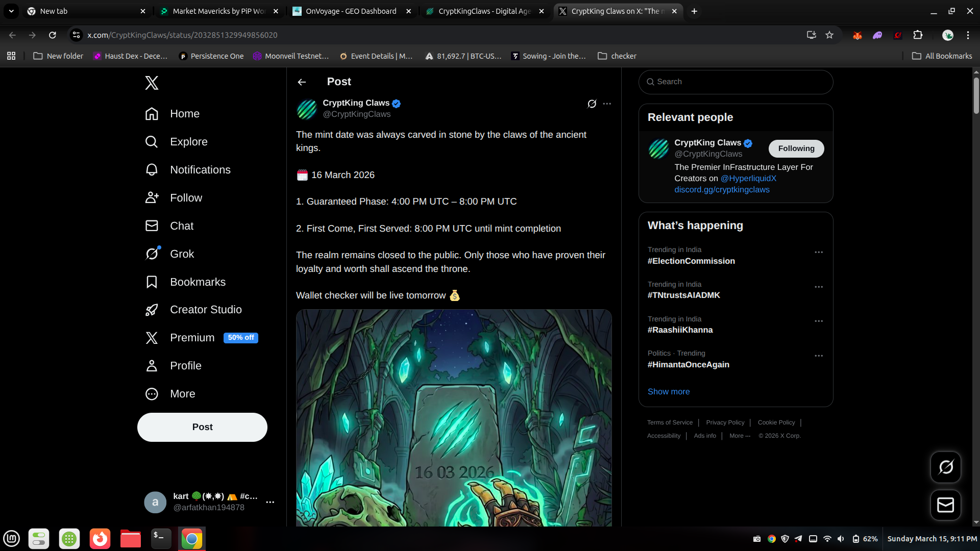The height and width of the screenshot is (551, 980).
Task: Click the browser address bar URL
Action: tap(182, 35)
